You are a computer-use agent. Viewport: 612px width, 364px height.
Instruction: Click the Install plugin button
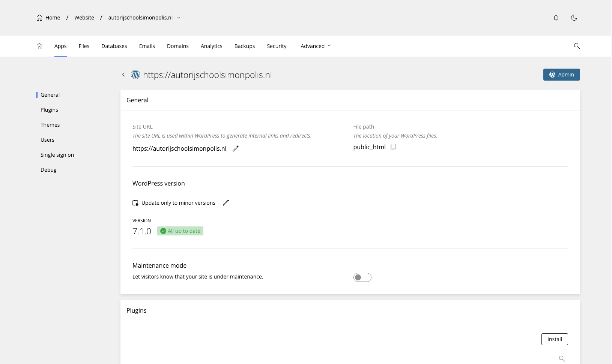(x=555, y=339)
